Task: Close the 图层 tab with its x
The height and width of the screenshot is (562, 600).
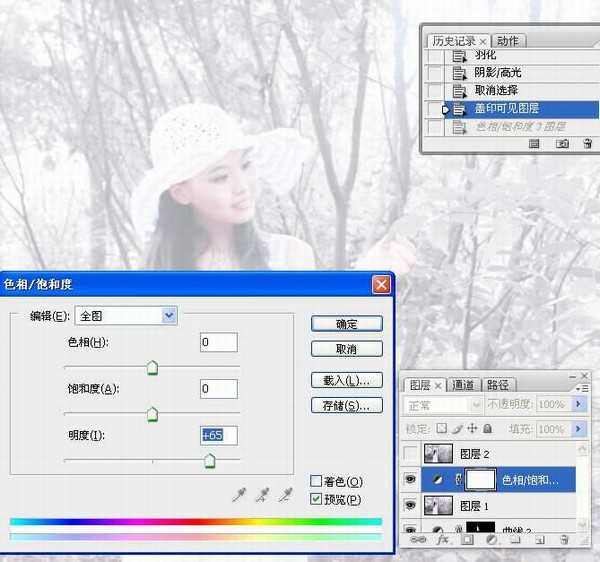Action: point(438,386)
